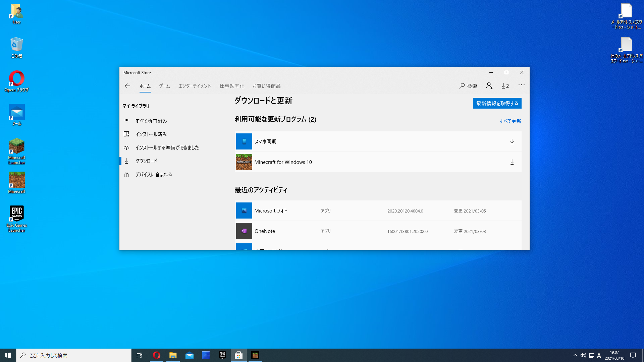Open the Microsoft フォト activity entry
644x362 pixels.
pyautogui.click(x=378, y=210)
